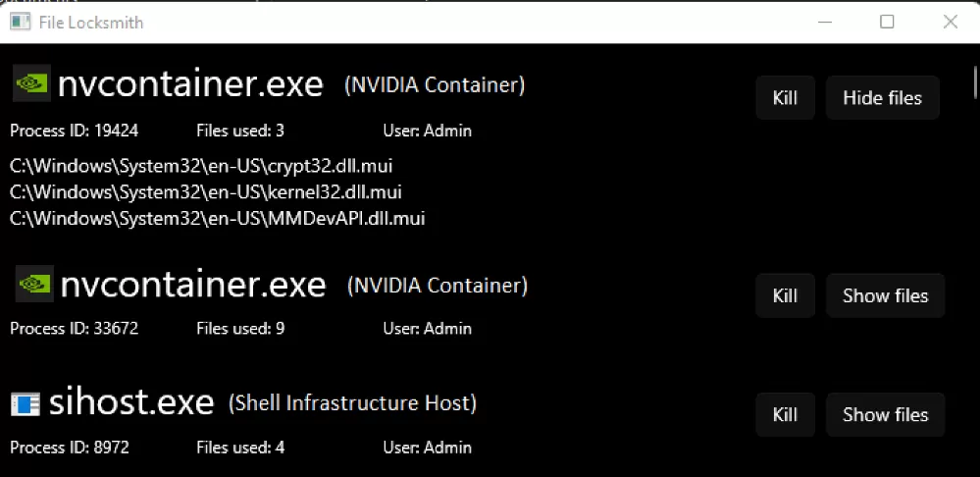The image size is (980, 477).
Task: Click the File Locksmith app icon in title bar
Action: click(x=21, y=22)
